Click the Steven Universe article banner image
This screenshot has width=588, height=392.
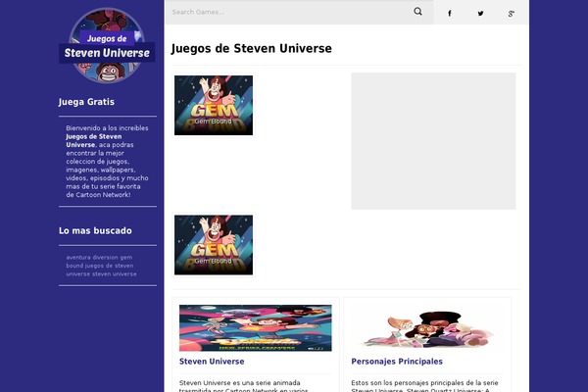[x=256, y=328]
